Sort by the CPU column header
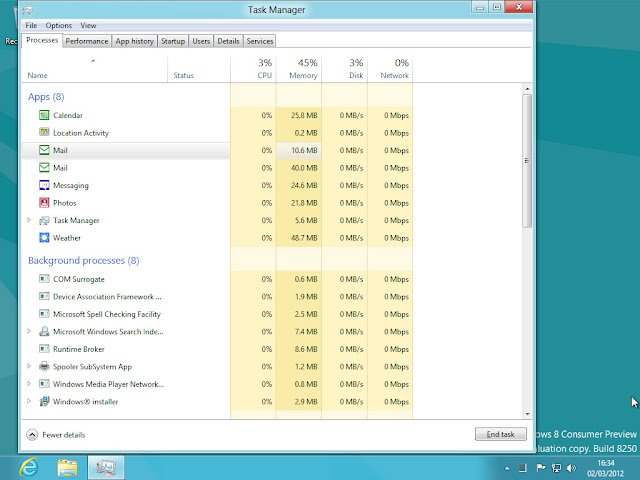640x480 pixels. [253, 69]
